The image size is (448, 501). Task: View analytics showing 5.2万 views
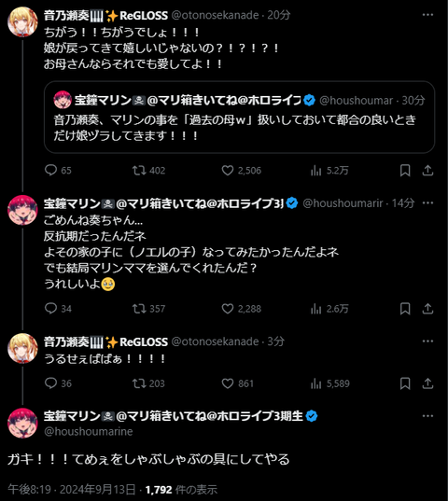click(x=329, y=171)
